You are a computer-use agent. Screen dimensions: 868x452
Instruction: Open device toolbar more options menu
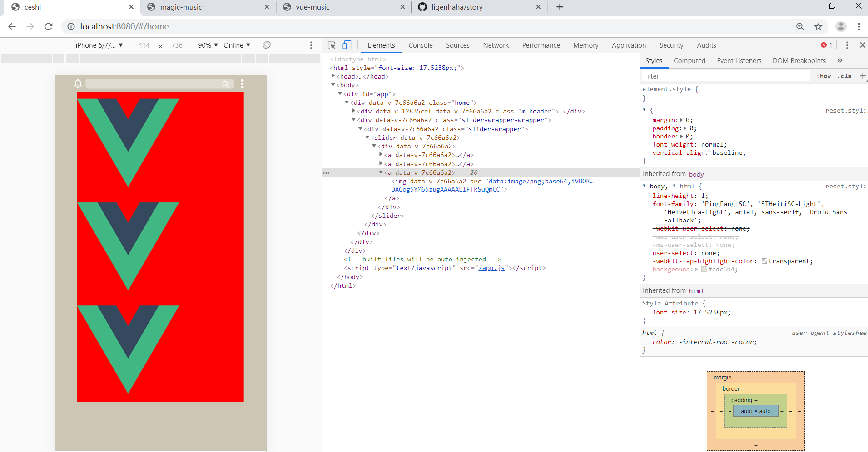[311, 45]
